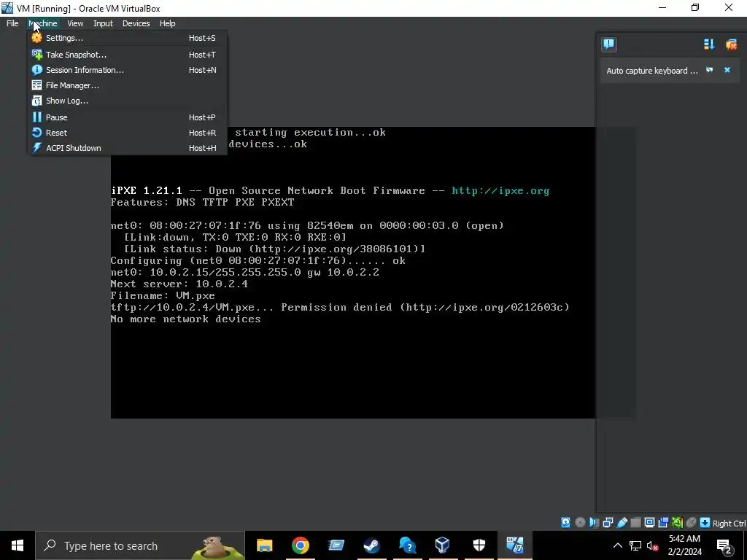Open Steam from the taskbar

(x=371, y=545)
